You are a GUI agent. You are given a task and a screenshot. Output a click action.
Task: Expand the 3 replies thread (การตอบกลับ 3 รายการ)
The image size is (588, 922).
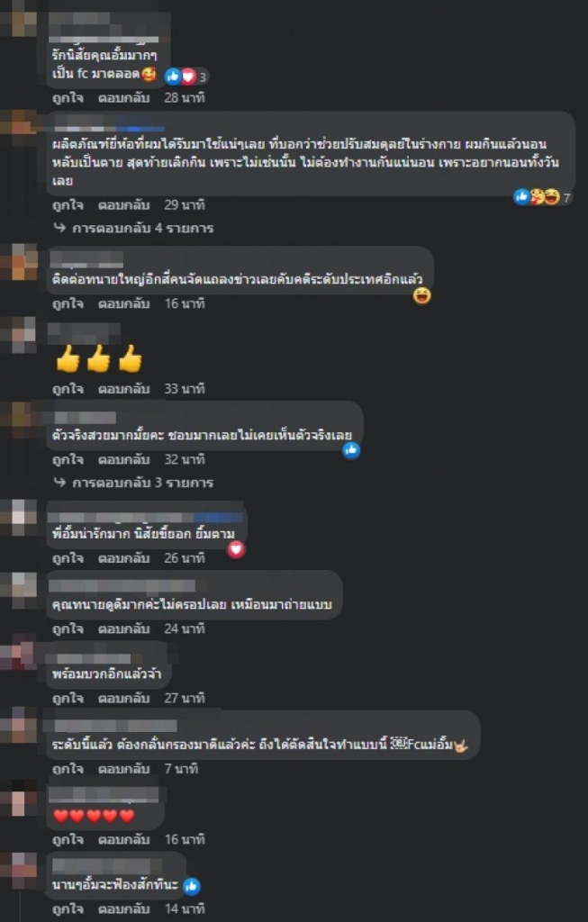click(133, 483)
